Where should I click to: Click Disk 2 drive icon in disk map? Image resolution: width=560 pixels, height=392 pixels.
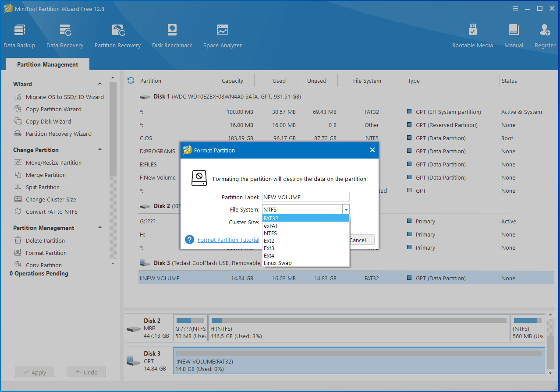pos(133,328)
